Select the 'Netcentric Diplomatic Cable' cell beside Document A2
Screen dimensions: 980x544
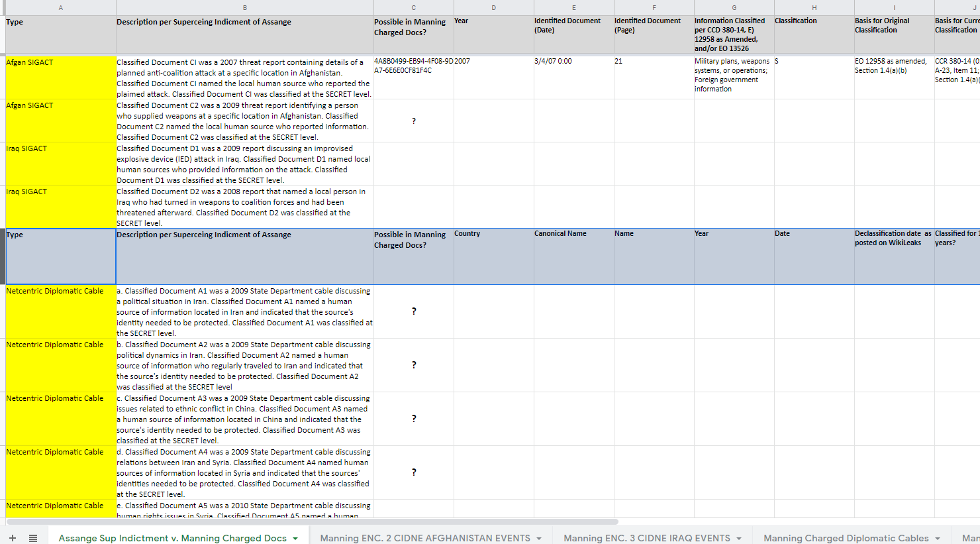(x=61, y=365)
